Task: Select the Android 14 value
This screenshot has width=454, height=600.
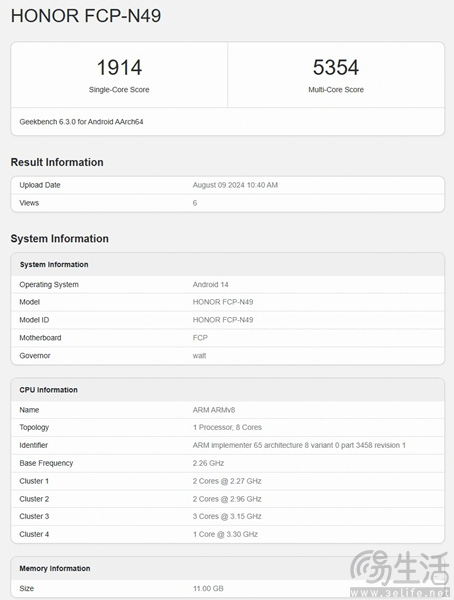Action: point(211,285)
